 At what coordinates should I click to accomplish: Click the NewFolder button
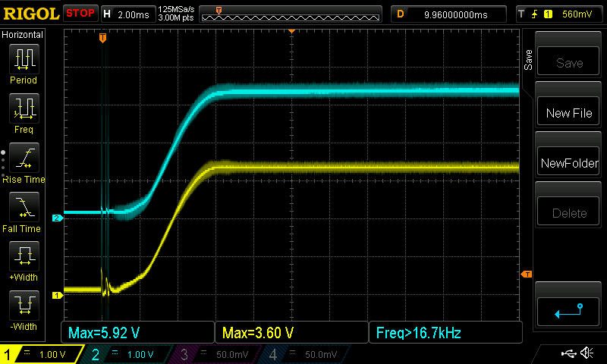568,163
